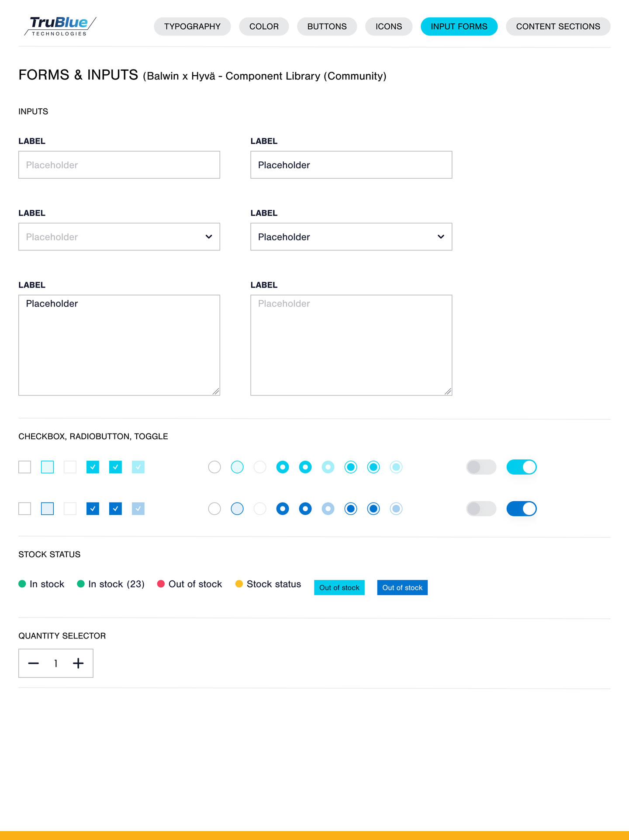Click the faded blue ring disabled radio
This screenshot has height=840, width=629.
(396, 508)
